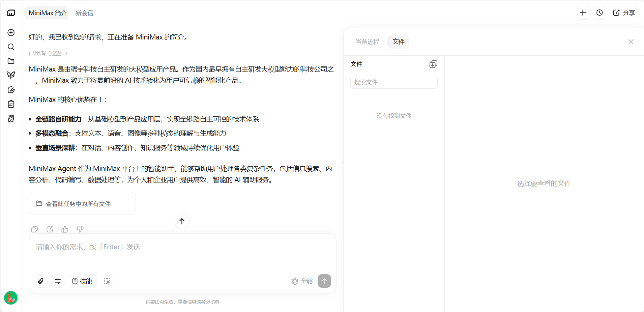Click the 垂直场景深耕 bold heading
644x312 pixels.
pyautogui.click(x=55, y=148)
